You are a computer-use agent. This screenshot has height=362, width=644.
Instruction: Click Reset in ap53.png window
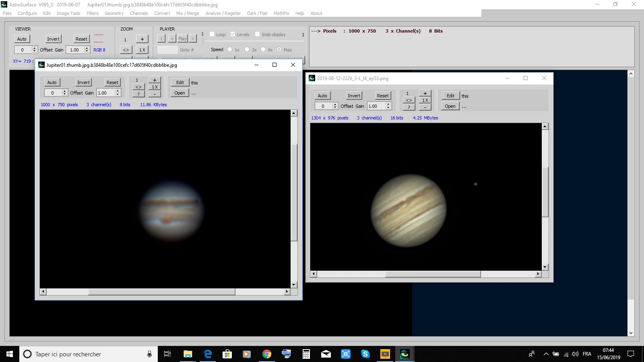tap(383, 96)
